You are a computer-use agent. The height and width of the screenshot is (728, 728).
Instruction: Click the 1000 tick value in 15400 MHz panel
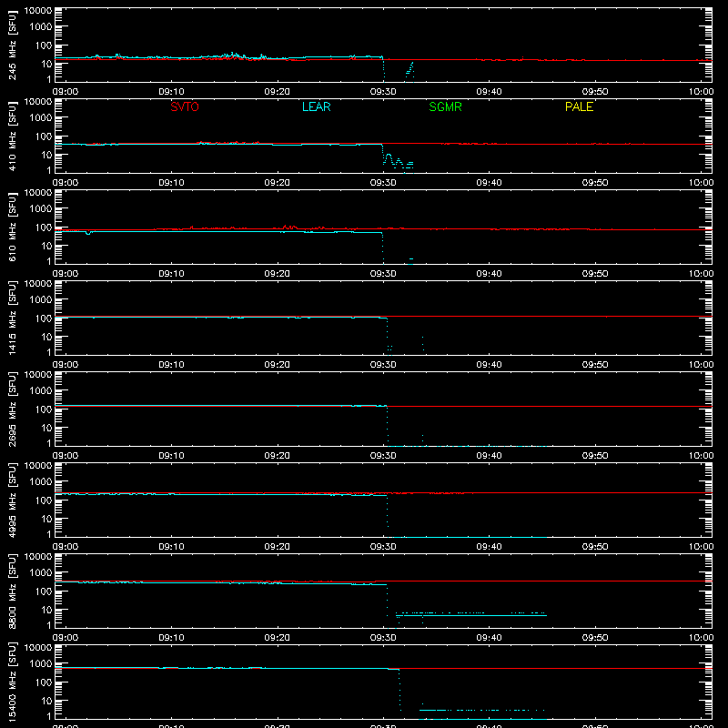[x=41, y=664]
